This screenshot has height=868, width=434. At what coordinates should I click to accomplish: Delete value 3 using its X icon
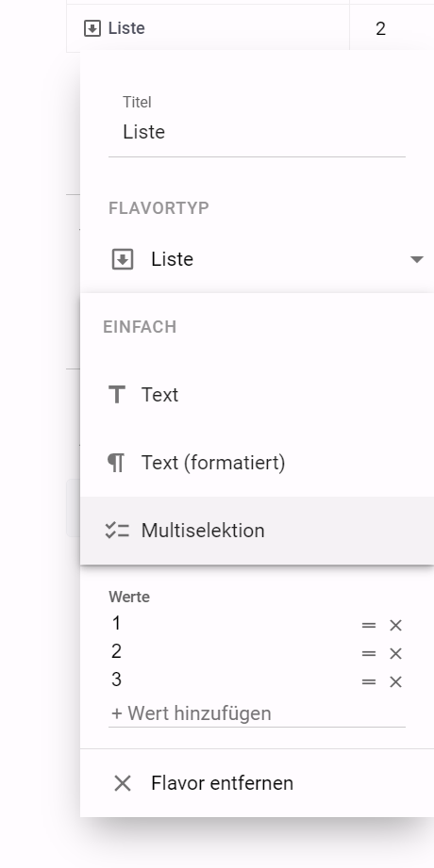coord(395,682)
